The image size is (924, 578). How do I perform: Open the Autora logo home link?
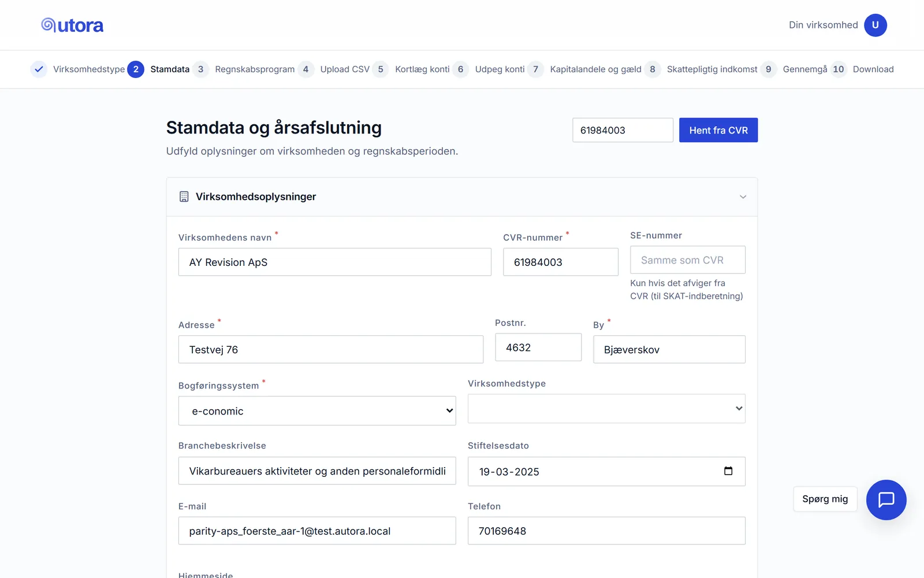(72, 25)
